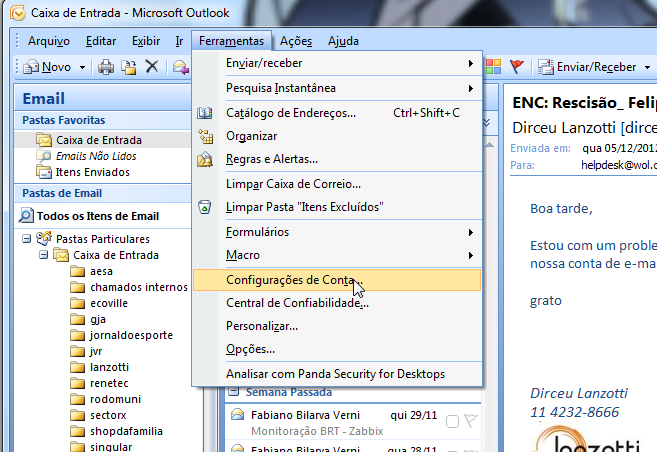Click the Delete (X) toolbar icon
This screenshot has height=452, width=657.
click(x=152, y=66)
